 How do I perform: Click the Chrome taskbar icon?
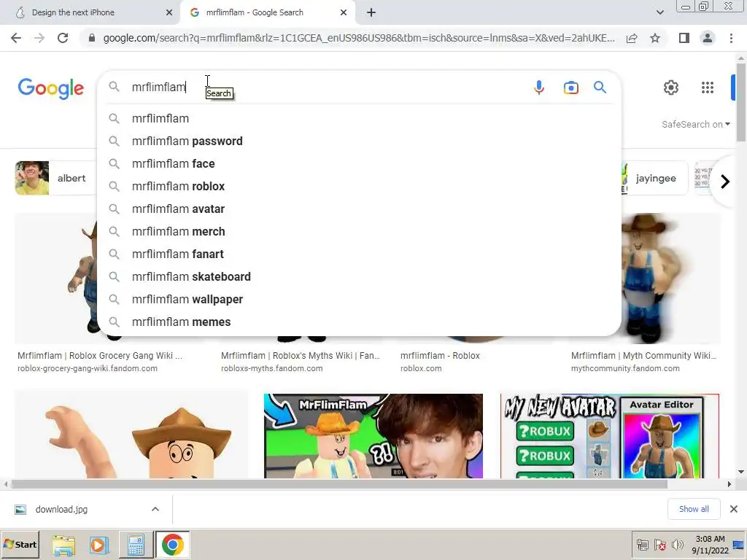[x=172, y=545]
